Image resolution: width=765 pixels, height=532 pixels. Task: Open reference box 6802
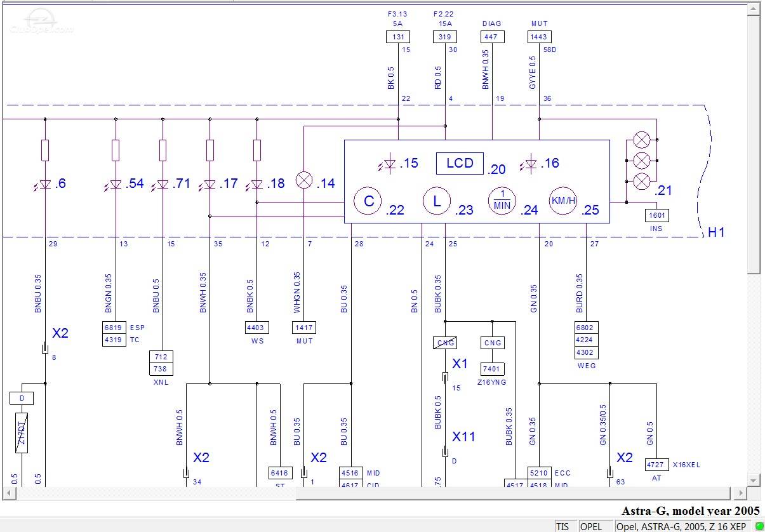click(x=586, y=328)
